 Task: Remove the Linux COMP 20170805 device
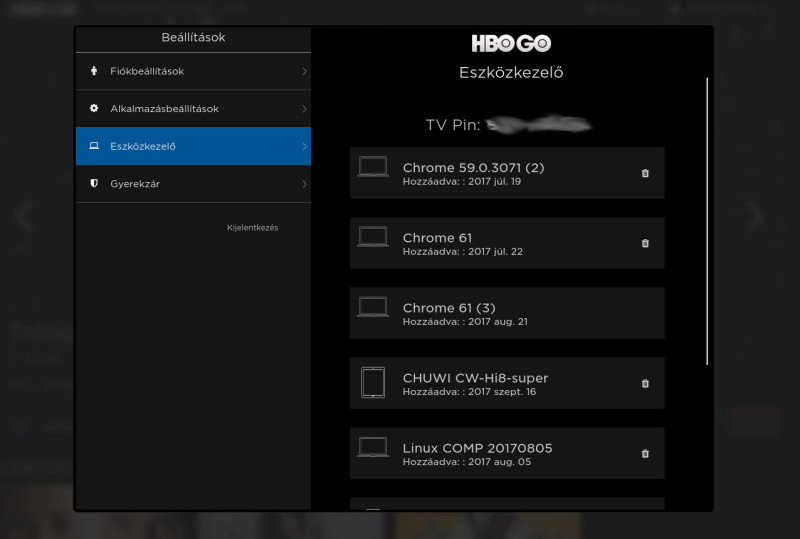[x=645, y=453]
